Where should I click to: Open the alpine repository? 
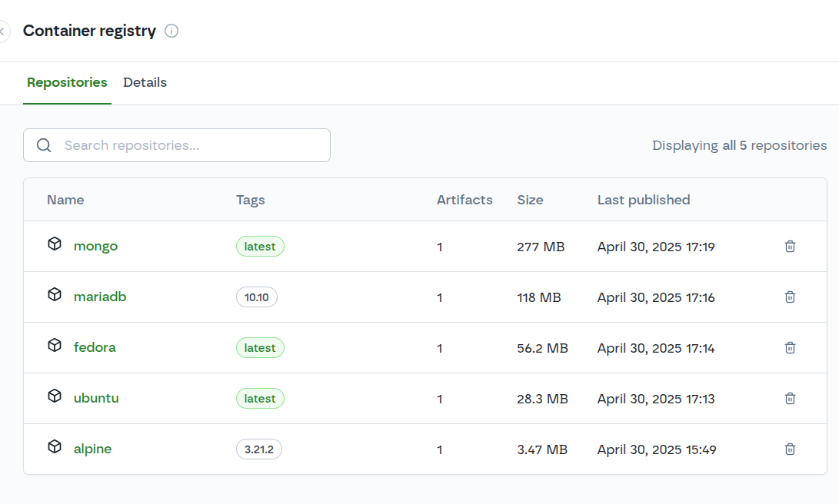tap(92, 449)
